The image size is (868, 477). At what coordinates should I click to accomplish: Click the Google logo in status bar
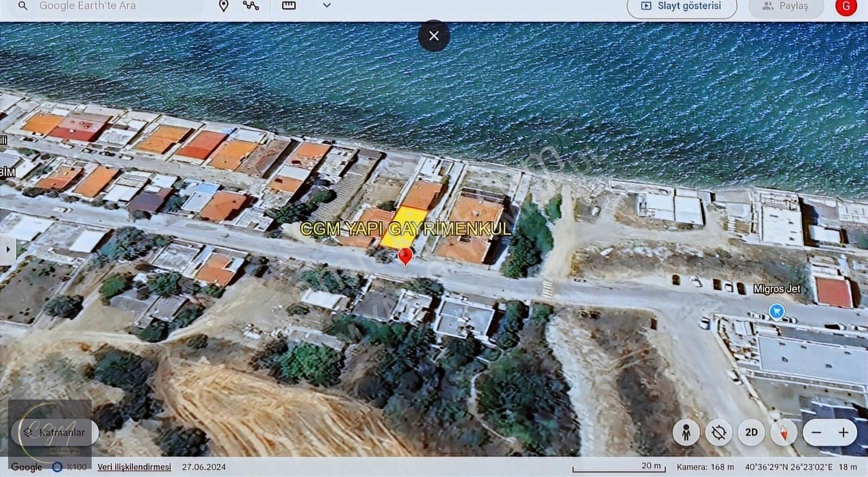[x=27, y=467]
